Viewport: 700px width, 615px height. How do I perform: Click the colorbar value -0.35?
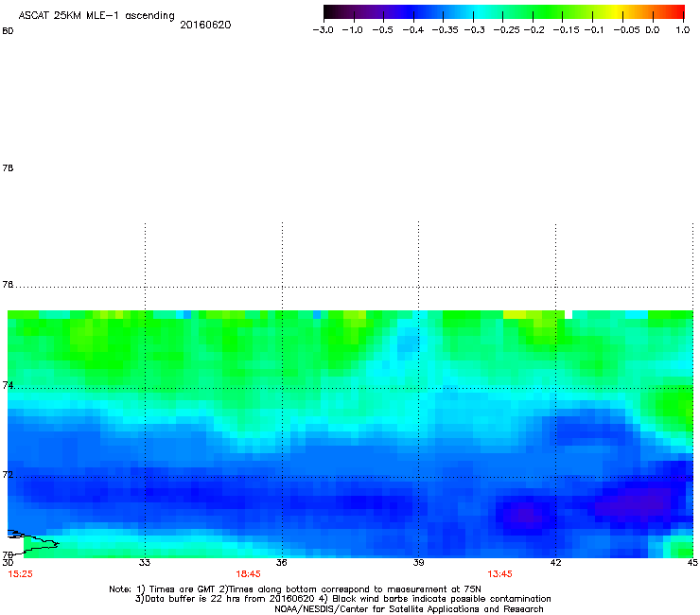click(446, 30)
